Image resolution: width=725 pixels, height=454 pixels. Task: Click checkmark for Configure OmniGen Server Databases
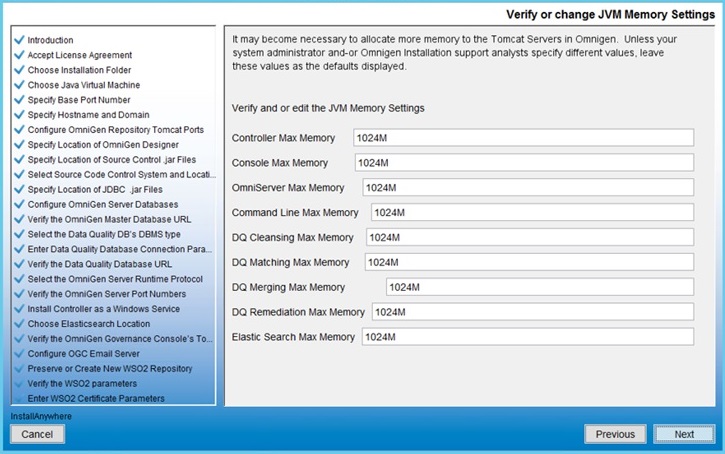19,204
